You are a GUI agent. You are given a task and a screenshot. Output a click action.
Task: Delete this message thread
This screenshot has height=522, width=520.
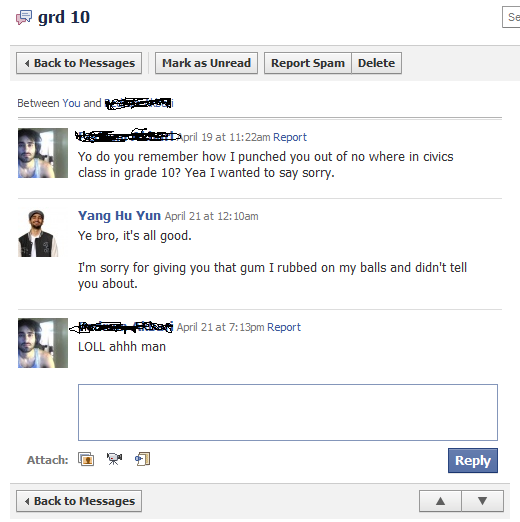click(x=376, y=63)
